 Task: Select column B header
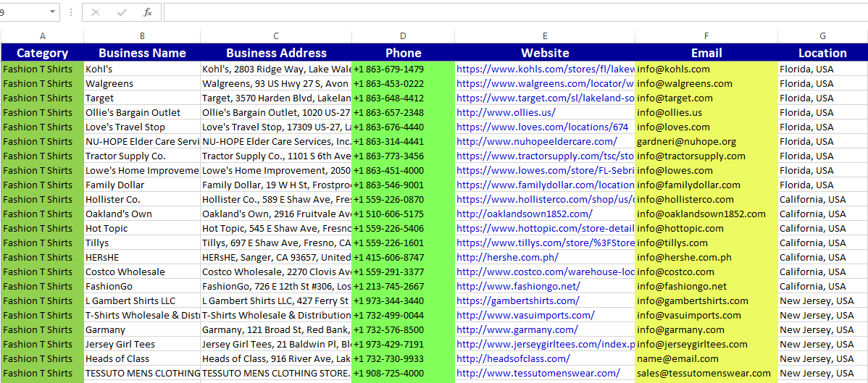tap(142, 36)
